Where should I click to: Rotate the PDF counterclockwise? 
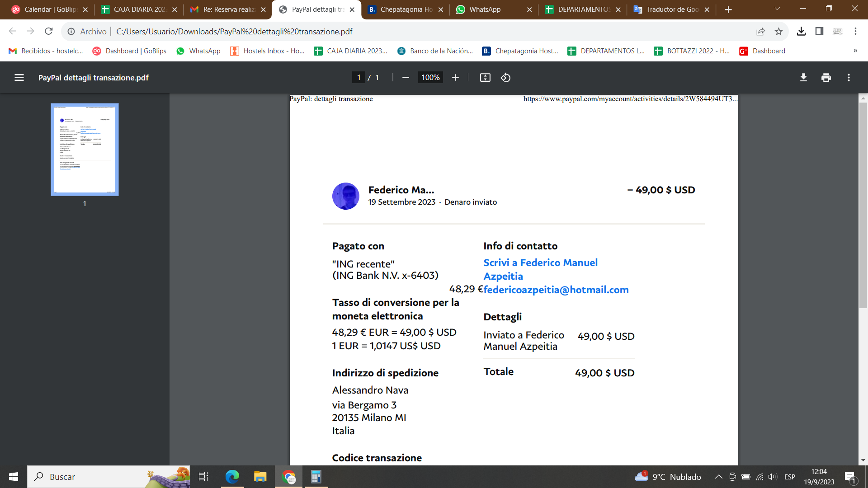(505, 78)
